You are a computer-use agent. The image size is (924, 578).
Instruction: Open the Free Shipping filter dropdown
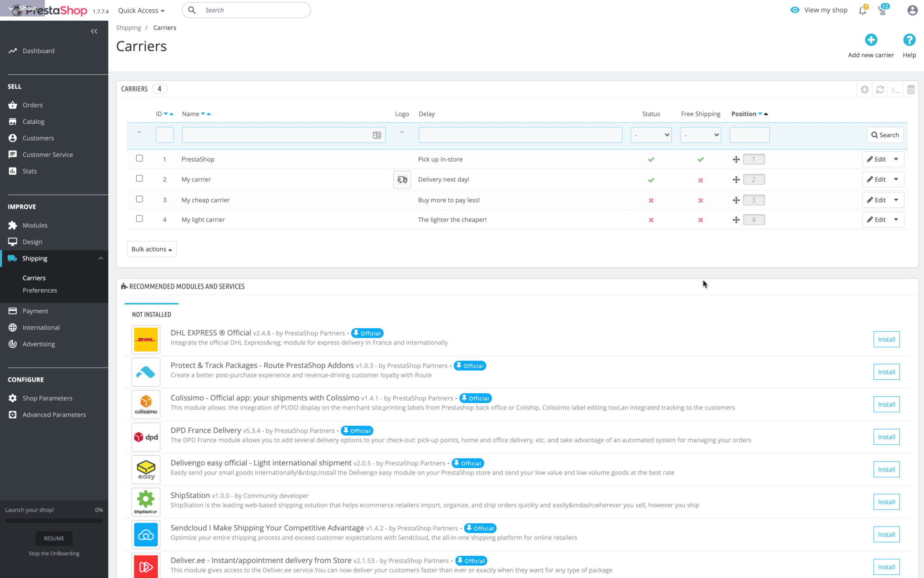[701, 135]
